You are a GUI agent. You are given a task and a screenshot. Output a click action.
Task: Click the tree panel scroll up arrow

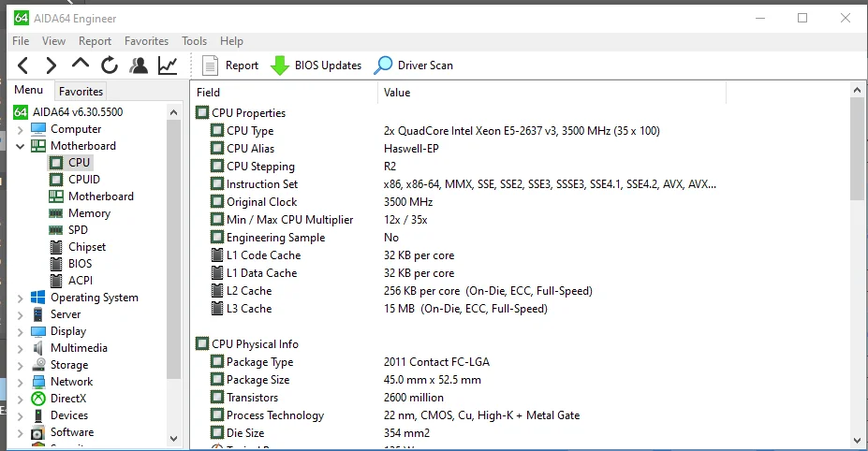(174, 112)
